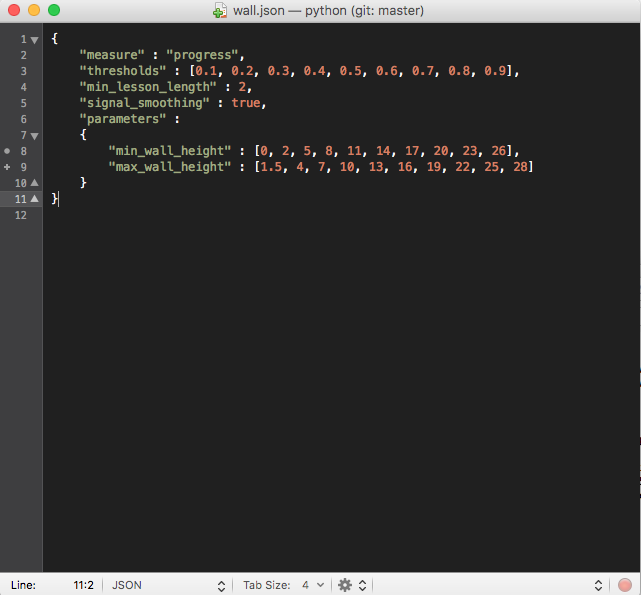
Task: Click line number 12 in gutter
Action: [x=21, y=215]
